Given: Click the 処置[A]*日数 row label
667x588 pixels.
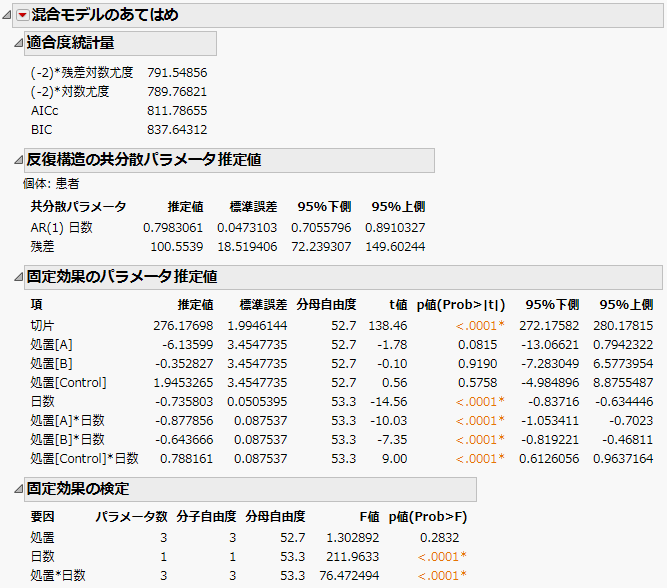Looking at the screenshot, I should 67,421.
